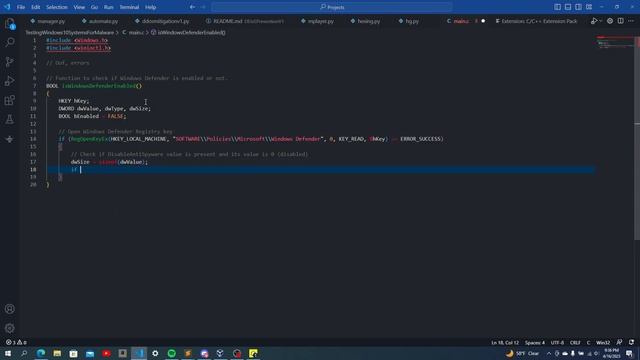640x360 pixels.
Task: Open the weather widget showing Clear
Action: coord(522,353)
